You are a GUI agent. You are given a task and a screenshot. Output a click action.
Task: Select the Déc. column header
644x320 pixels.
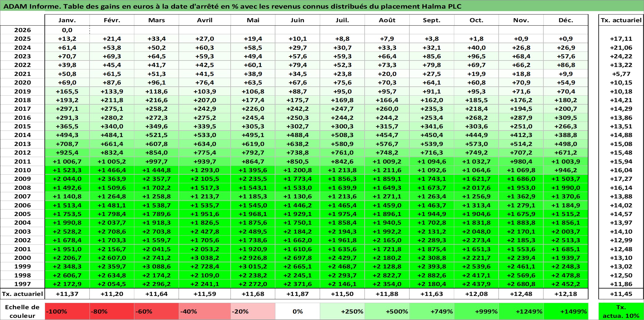pyautogui.click(x=566, y=20)
